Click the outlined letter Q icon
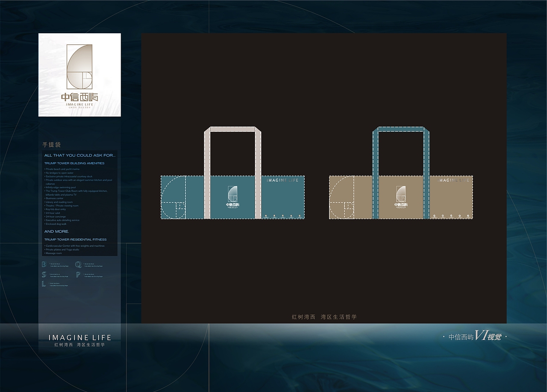This screenshot has width=547, height=392. point(78,265)
